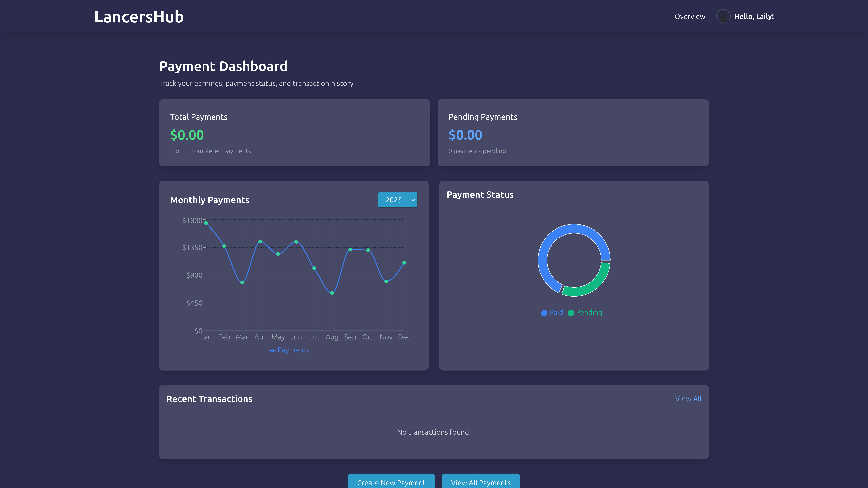Click the $1350 axis label
The width and height of the screenshot is (868, 488).
192,248
